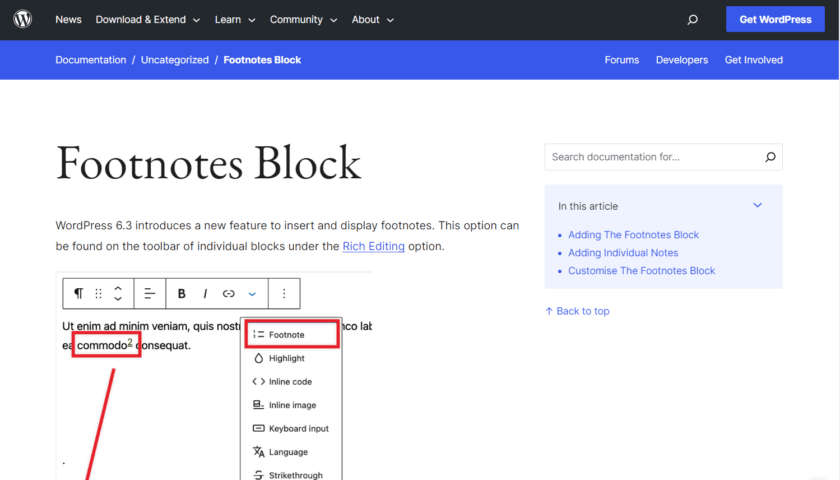The width and height of the screenshot is (840, 480).
Task: Click the Back to top link
Action: (x=577, y=311)
